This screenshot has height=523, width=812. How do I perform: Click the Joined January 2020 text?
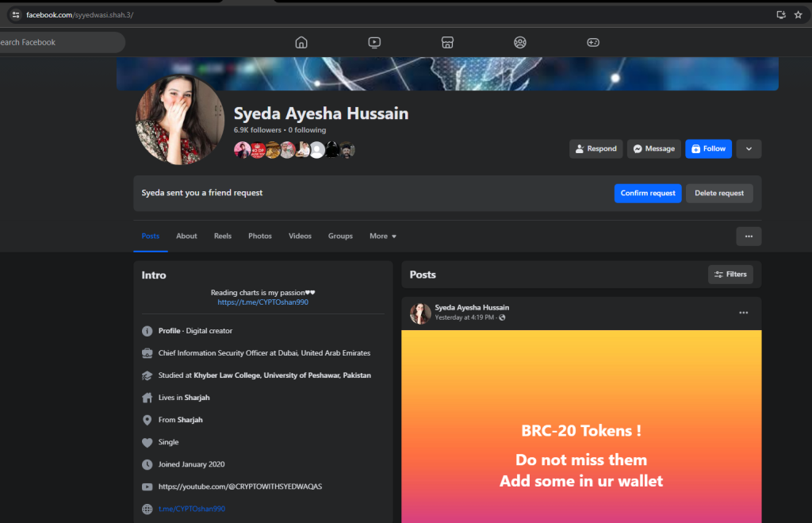click(192, 464)
